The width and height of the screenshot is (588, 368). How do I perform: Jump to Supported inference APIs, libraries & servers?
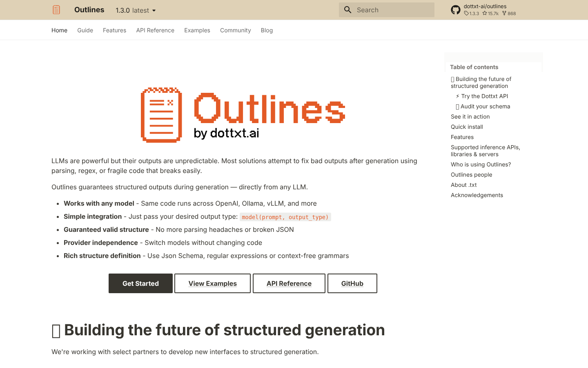coord(486,151)
